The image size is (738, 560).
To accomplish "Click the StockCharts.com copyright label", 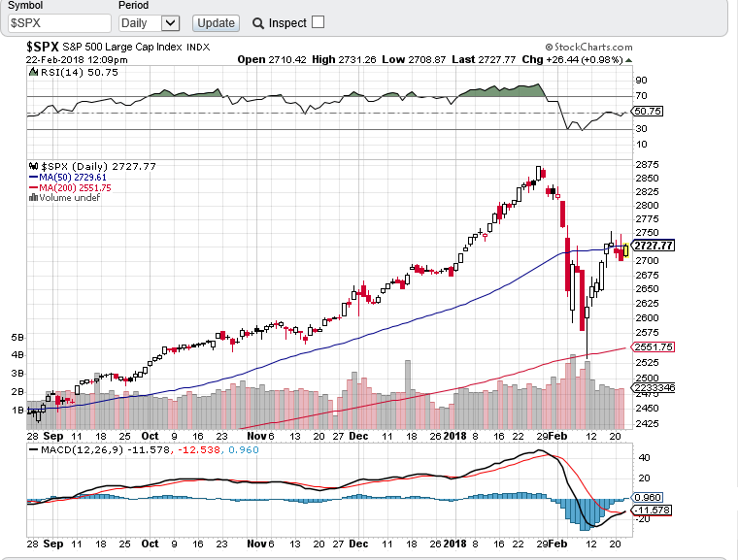I will (x=588, y=47).
